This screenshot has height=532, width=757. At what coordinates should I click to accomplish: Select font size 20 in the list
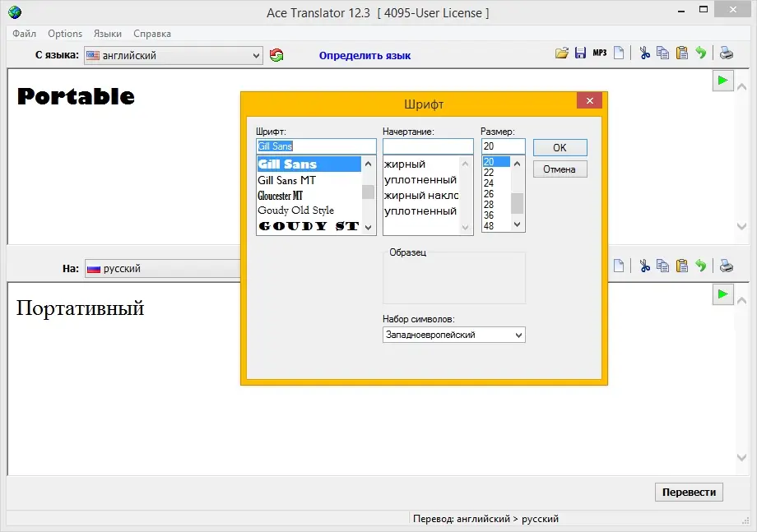pos(496,162)
